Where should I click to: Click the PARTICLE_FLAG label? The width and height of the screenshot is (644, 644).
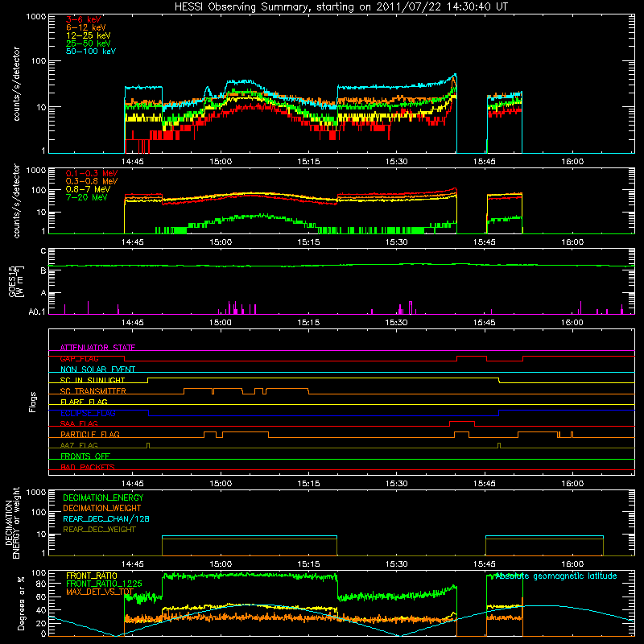pos(90,434)
